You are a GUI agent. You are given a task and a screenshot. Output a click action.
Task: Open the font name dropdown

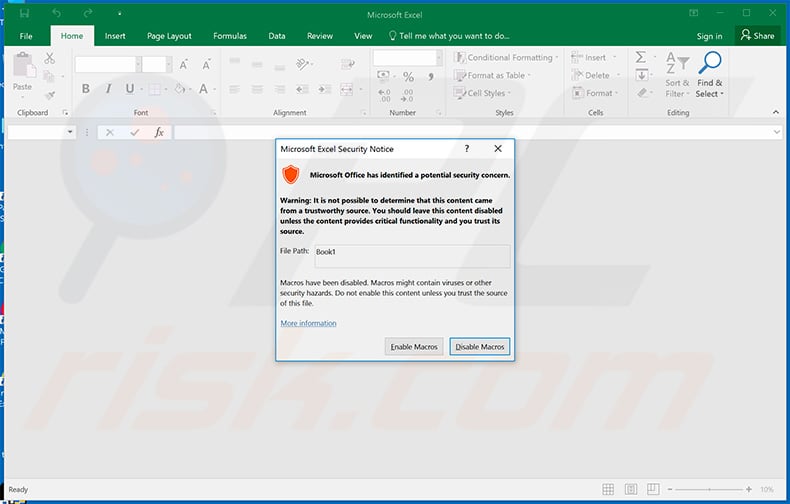tap(138, 64)
